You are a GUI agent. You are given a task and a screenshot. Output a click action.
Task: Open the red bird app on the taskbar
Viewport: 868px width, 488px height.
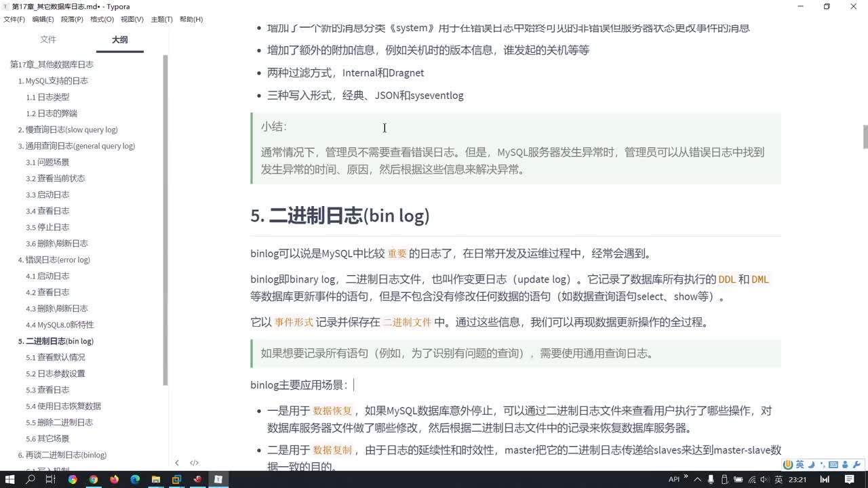[197, 479]
